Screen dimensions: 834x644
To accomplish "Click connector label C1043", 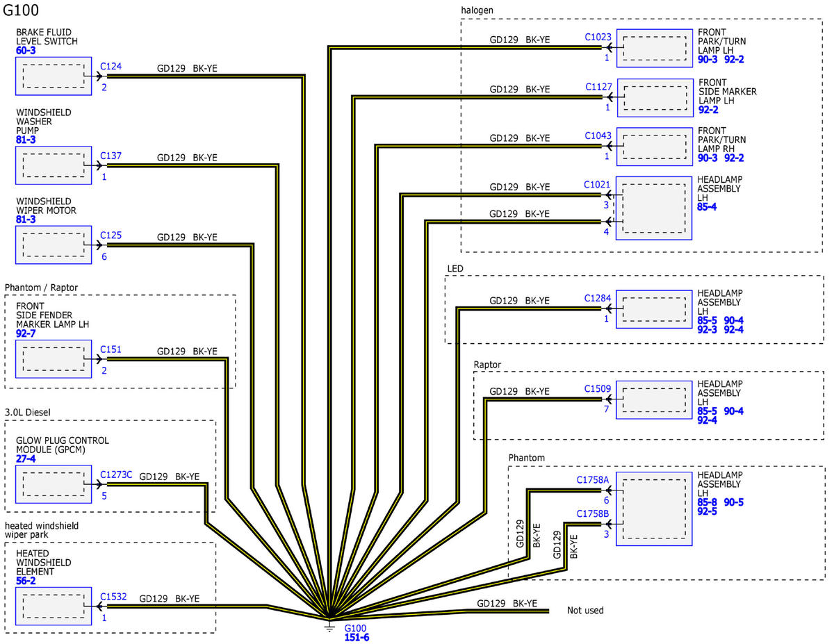I will coord(598,135).
